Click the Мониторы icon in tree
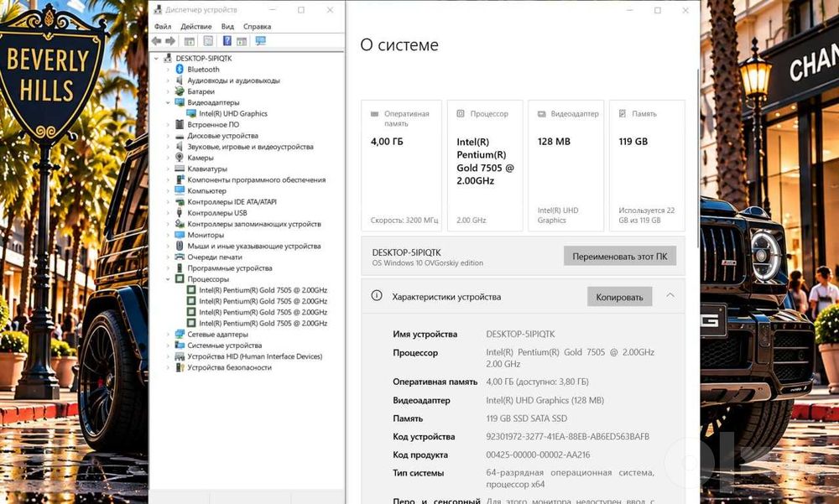Viewport: 839px width, 504px height. [x=180, y=235]
